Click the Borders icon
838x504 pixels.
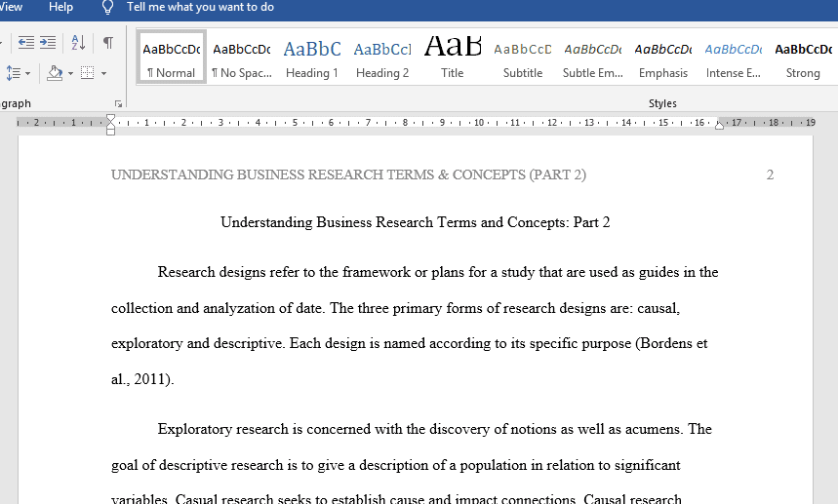tap(88, 72)
